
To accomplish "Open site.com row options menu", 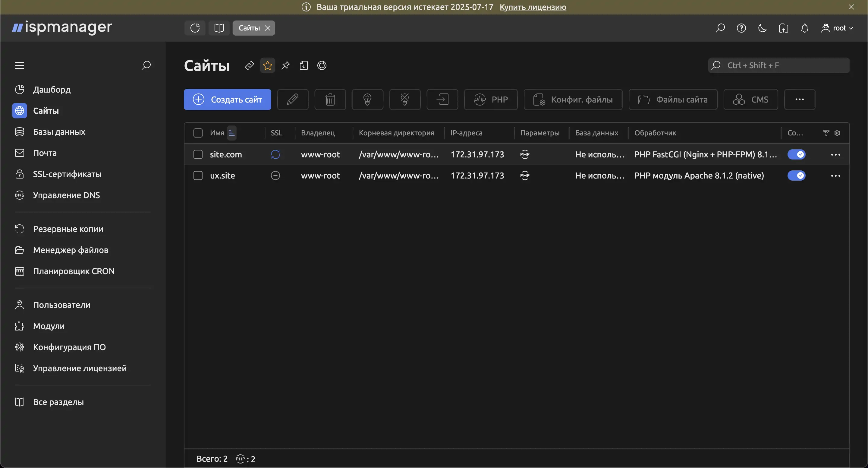I will (835, 154).
